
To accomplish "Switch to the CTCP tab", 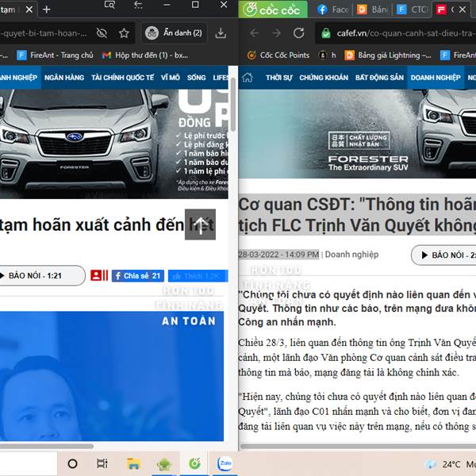I will tap(412, 10).
